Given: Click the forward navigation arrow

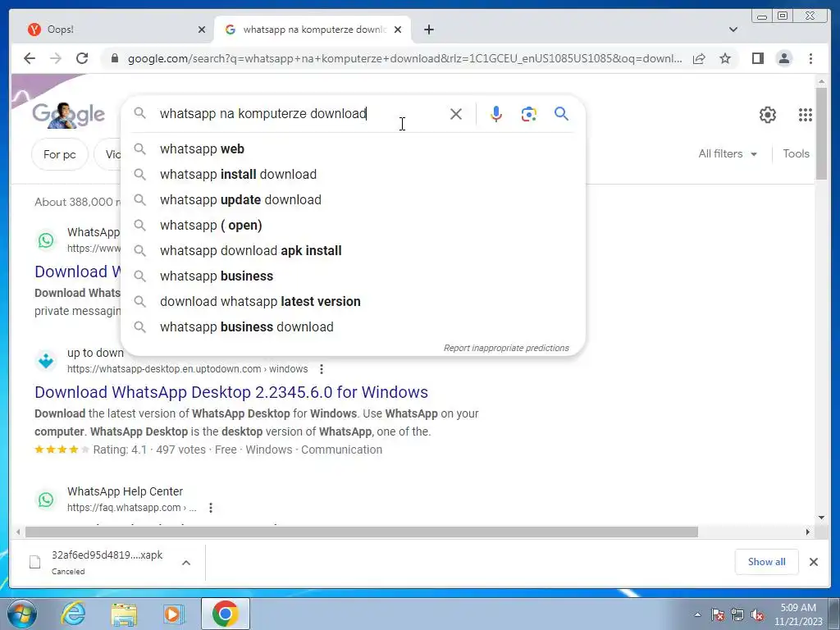Looking at the screenshot, I should [56, 58].
